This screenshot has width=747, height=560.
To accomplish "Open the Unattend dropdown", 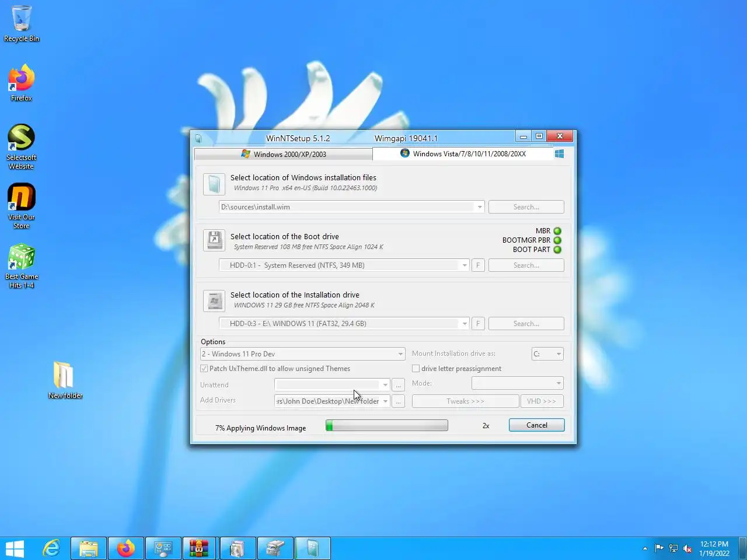I will [x=385, y=384].
